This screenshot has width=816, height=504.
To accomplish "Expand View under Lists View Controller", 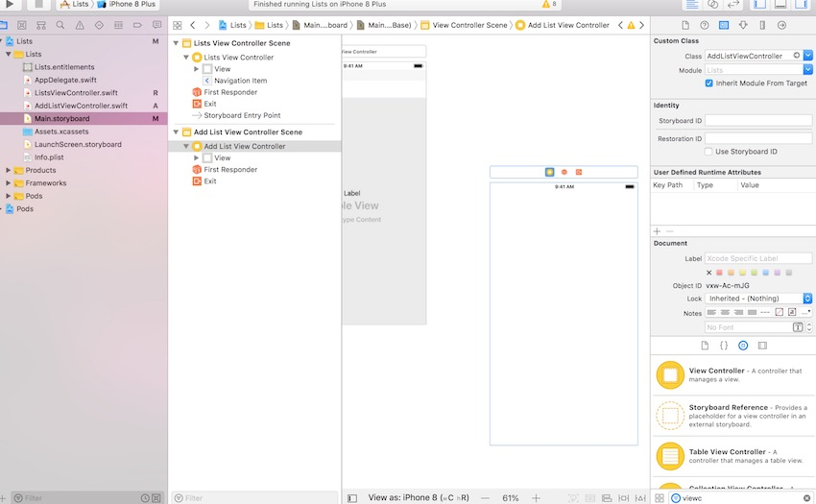I will click(196, 69).
